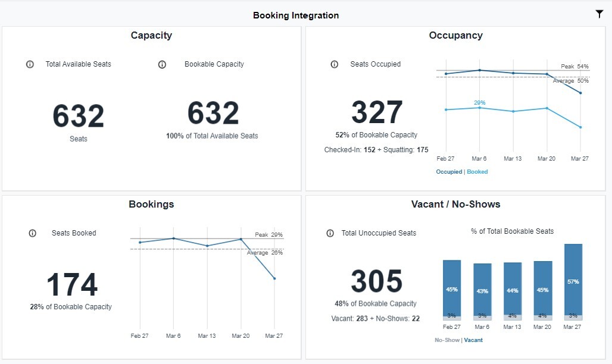
Task: Toggle the Vacant series in legend
Action: (473, 340)
